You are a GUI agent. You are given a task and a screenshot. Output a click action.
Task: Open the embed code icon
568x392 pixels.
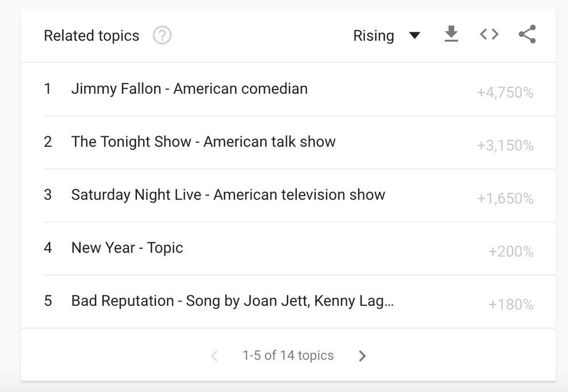(x=489, y=34)
